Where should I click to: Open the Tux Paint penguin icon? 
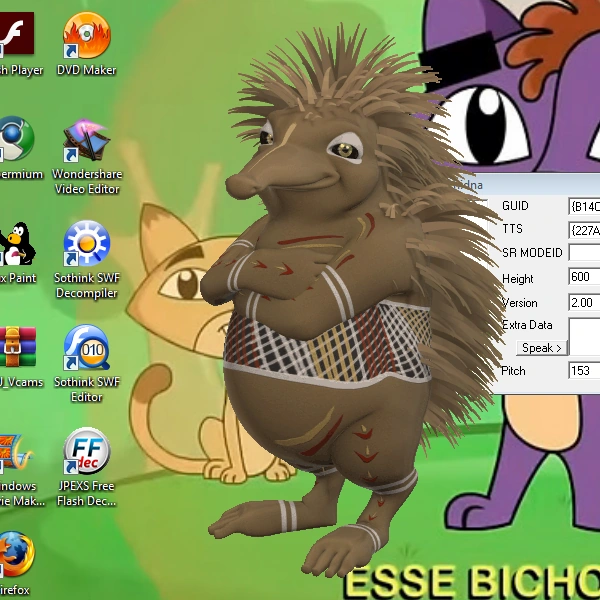[x=17, y=243]
